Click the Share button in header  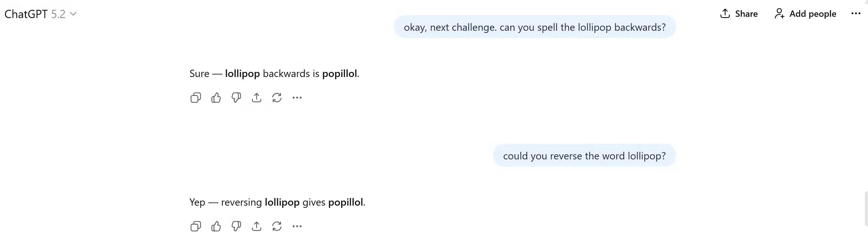point(739,14)
